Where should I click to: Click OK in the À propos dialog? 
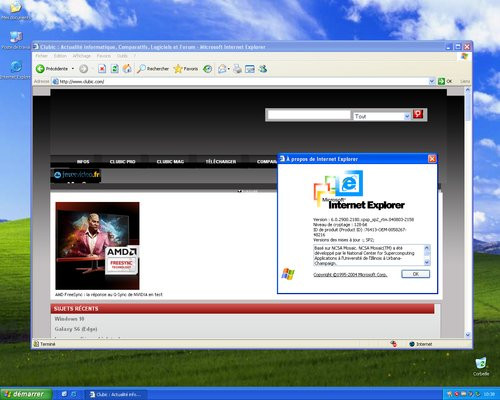[x=416, y=274]
